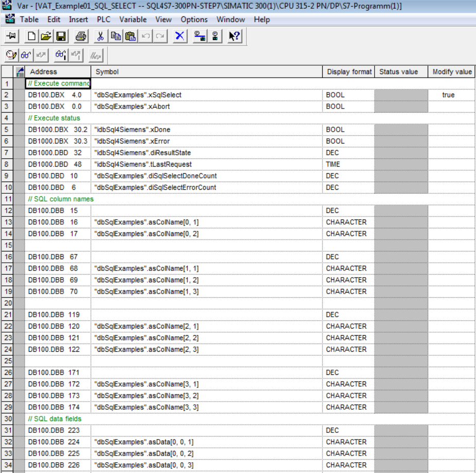
Task: Click the Redo arrow icon
Action: coord(160,36)
